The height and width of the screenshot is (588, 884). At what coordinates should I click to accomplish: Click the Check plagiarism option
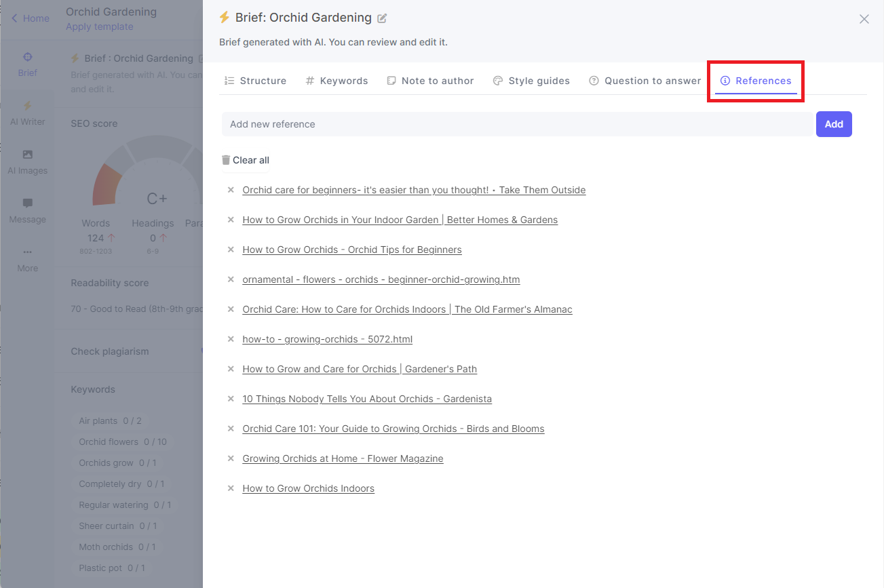(110, 351)
